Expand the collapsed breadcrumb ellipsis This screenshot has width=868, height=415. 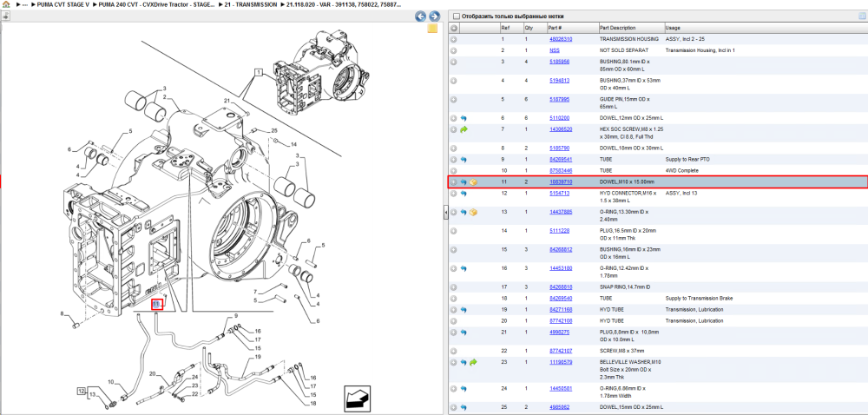(25, 4)
